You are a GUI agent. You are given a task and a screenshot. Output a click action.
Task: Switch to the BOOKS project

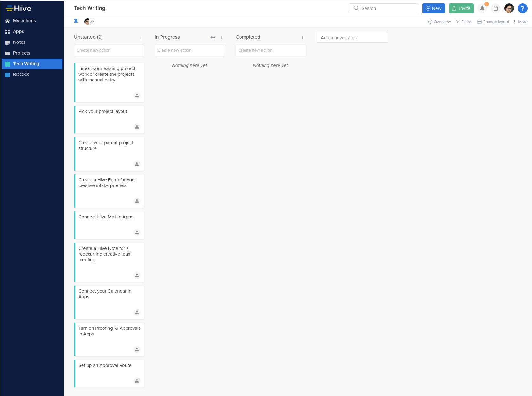coord(21,75)
